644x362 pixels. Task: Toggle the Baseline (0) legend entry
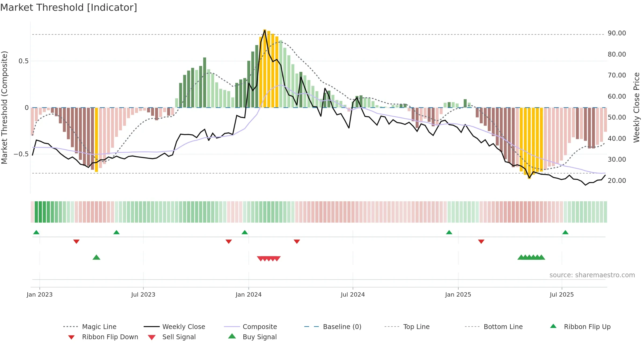click(333, 327)
